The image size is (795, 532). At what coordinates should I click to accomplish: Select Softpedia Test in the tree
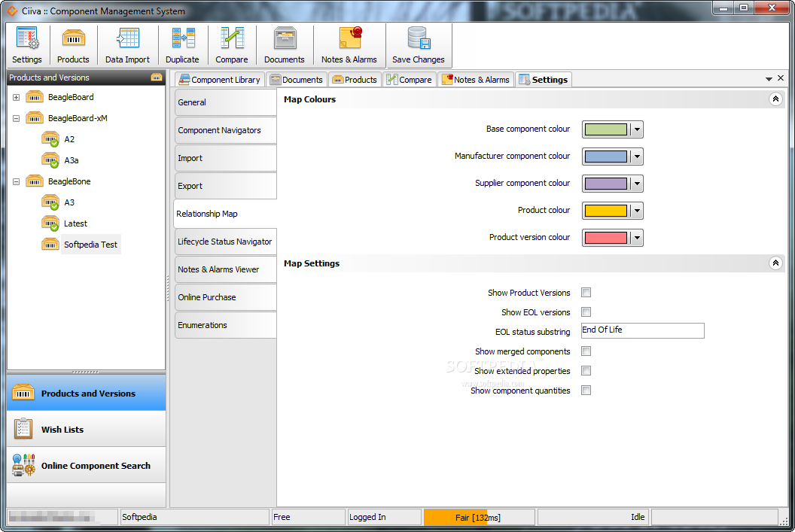[91, 245]
